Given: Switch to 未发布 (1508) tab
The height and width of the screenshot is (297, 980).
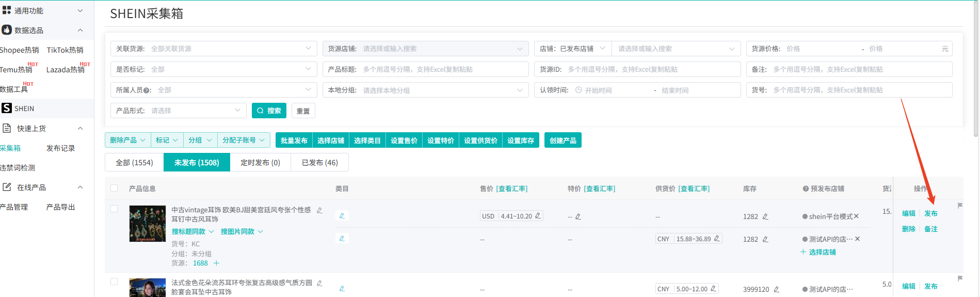Looking at the screenshot, I should 197,162.
